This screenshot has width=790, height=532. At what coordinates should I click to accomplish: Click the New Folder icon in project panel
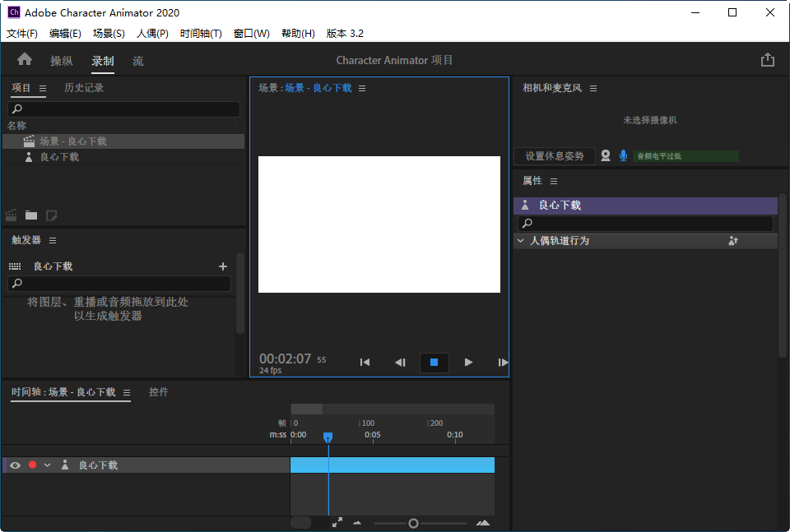pos(31,215)
